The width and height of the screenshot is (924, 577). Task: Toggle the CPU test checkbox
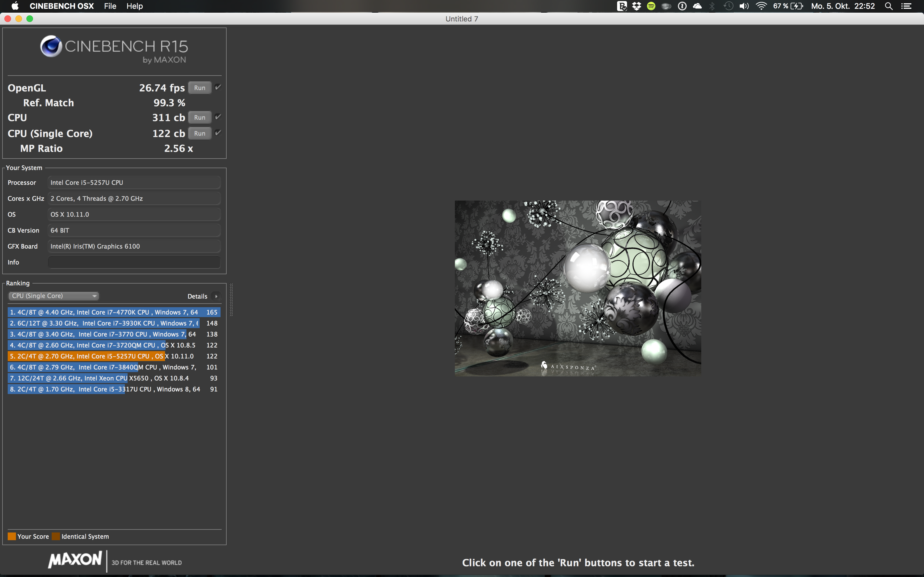(x=218, y=117)
